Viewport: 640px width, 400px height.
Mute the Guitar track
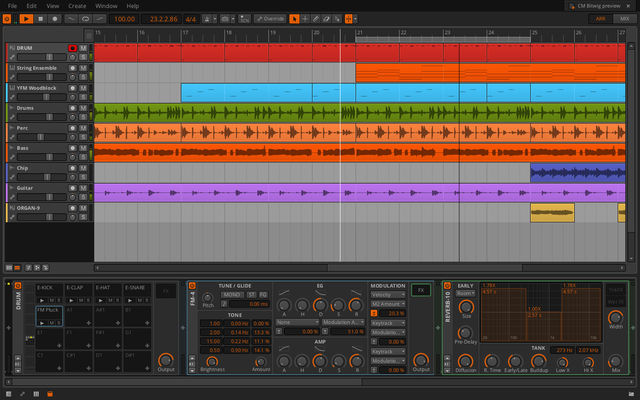[x=83, y=188]
